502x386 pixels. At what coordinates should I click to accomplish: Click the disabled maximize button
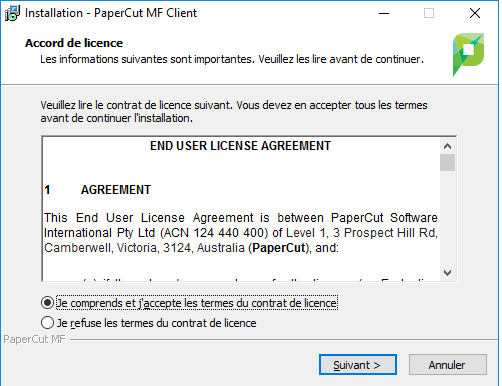point(429,13)
